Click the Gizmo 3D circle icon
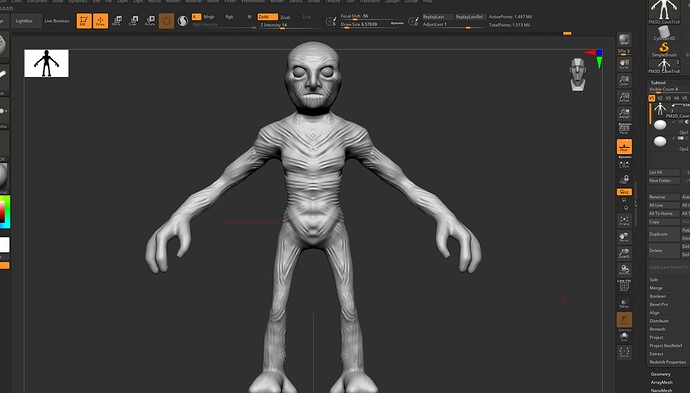 pos(166,21)
